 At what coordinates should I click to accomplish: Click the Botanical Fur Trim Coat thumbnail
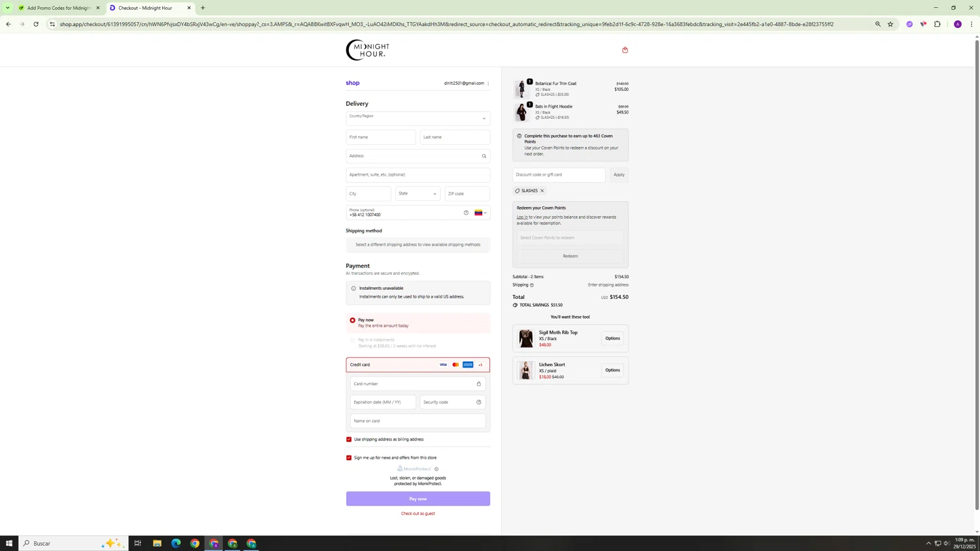522,89
